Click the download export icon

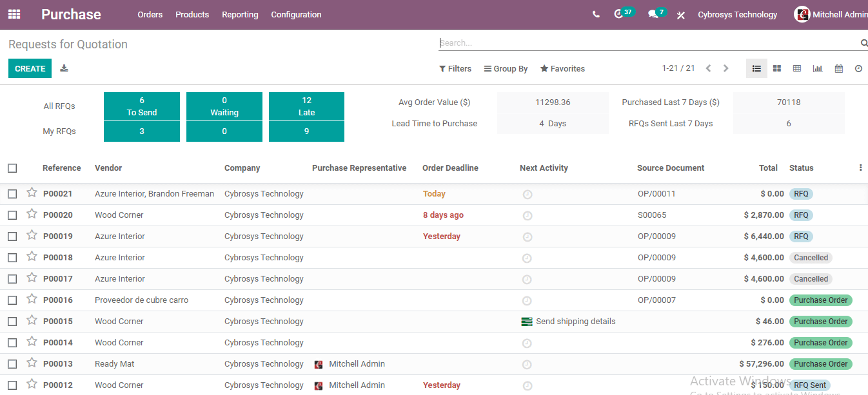(x=64, y=68)
